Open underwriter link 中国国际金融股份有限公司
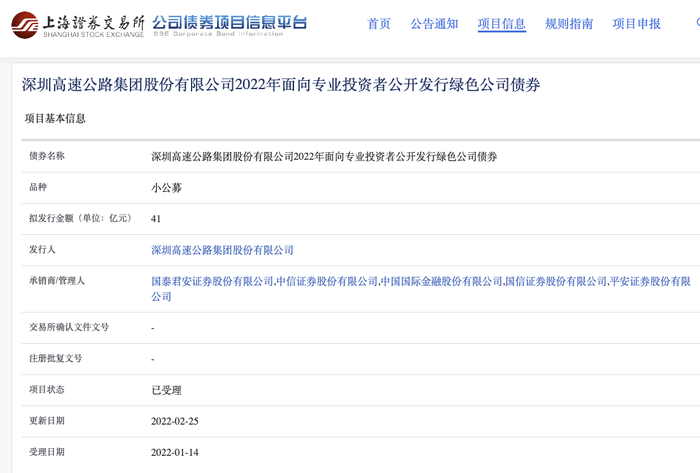 coord(442,281)
